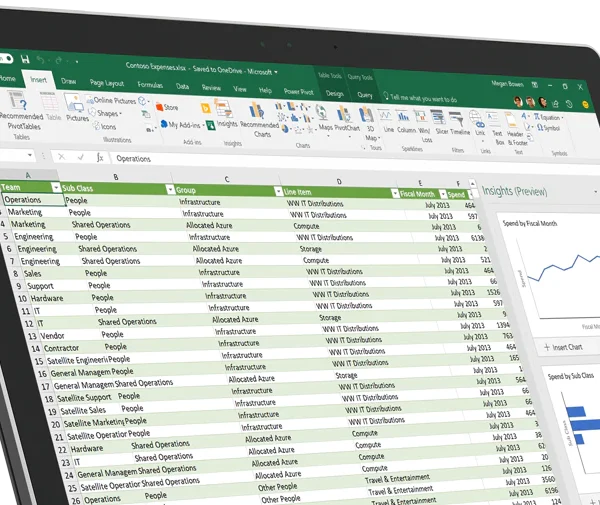
Task: Open the 3D Models dropdown
Action: tap(143, 101)
